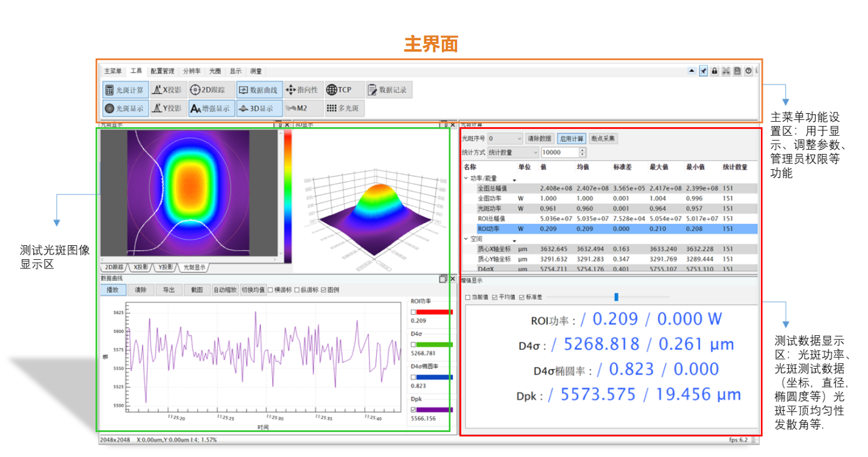Open the 光斑序号 dropdown
This screenshot has width=868, height=457.
coord(505,139)
